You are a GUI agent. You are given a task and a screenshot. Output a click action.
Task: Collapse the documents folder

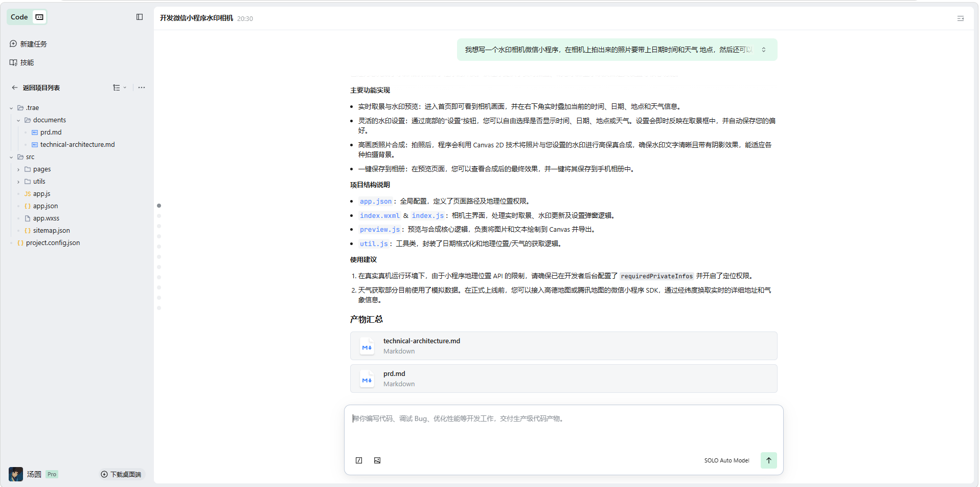click(x=19, y=120)
